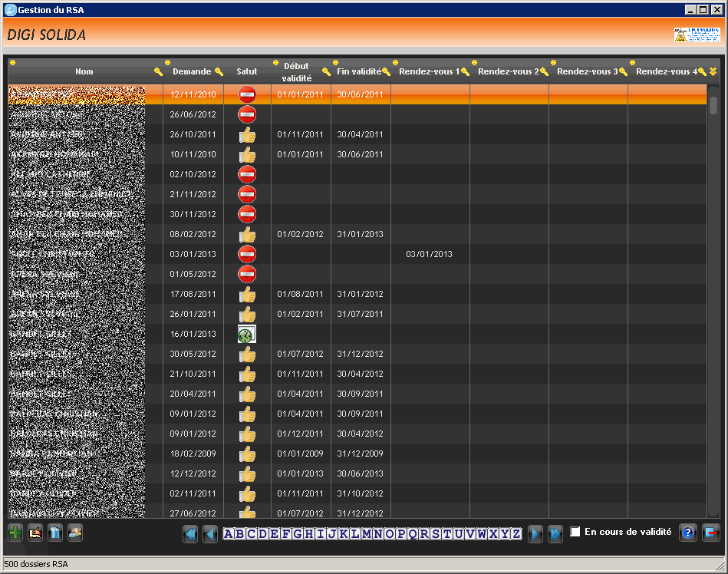Click the key filter icon beside Nom header

pyautogui.click(x=158, y=71)
